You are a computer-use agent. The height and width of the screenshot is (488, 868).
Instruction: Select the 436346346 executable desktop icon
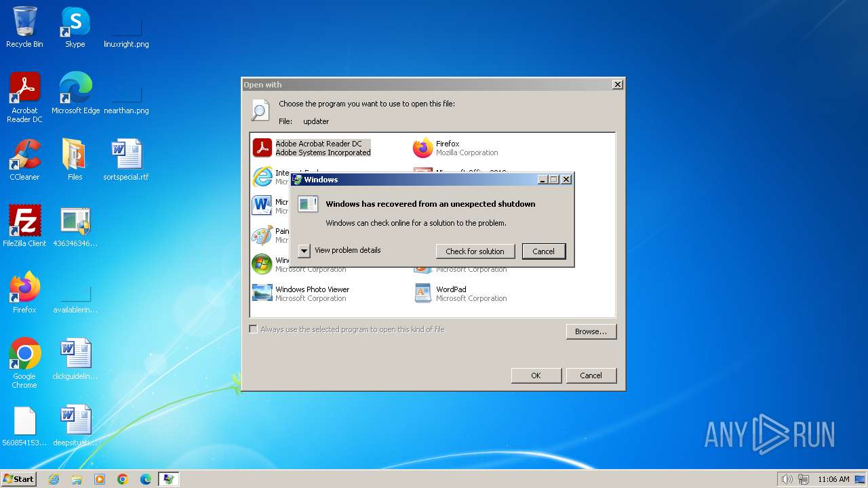[x=75, y=226]
